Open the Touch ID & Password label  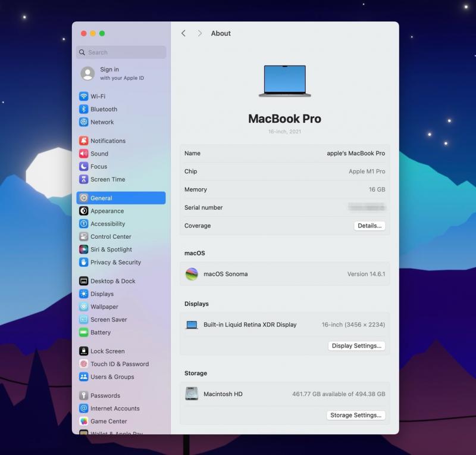click(120, 364)
